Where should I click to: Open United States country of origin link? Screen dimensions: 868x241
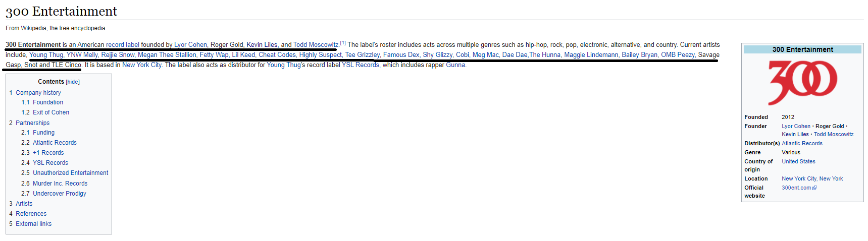[x=799, y=162]
